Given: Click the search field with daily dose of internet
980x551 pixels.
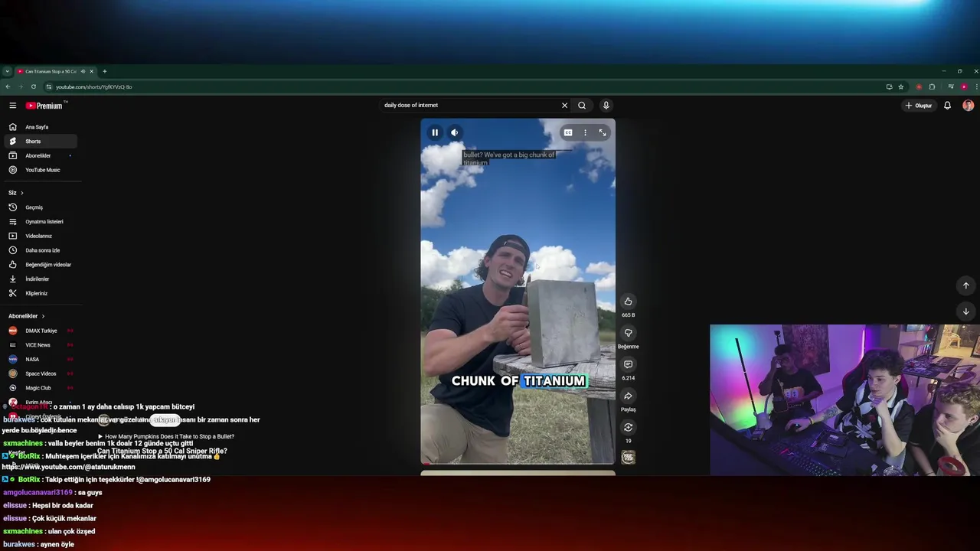Looking at the screenshot, I should 469,106.
